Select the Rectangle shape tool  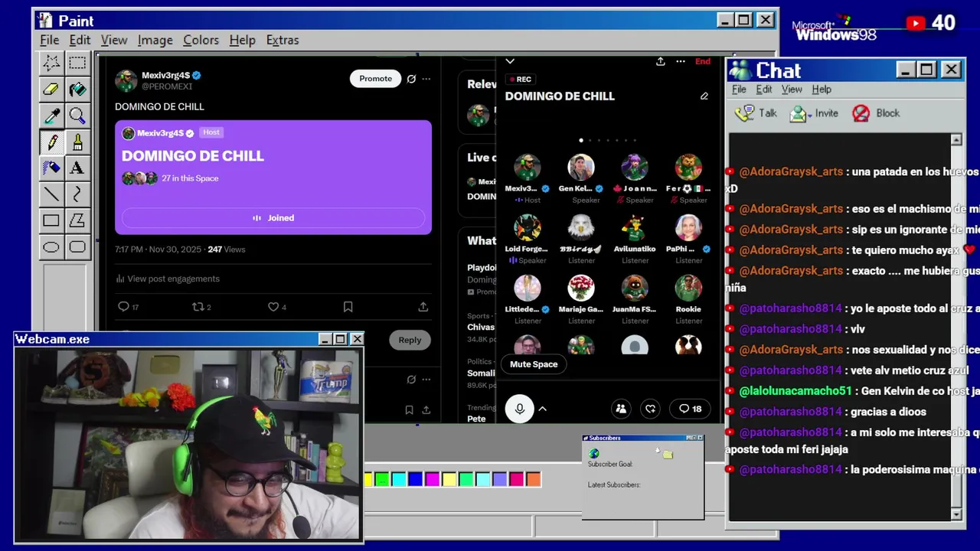(51, 221)
